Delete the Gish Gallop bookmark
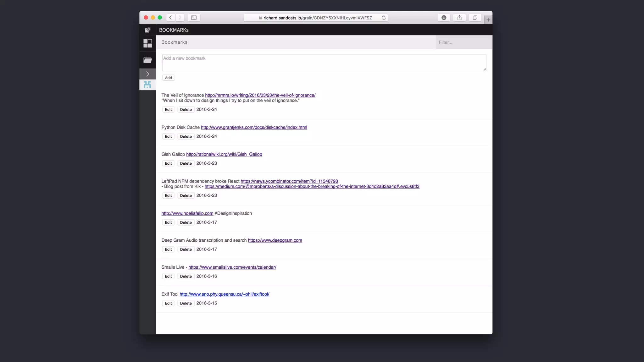The height and width of the screenshot is (362, 644). pos(186,163)
